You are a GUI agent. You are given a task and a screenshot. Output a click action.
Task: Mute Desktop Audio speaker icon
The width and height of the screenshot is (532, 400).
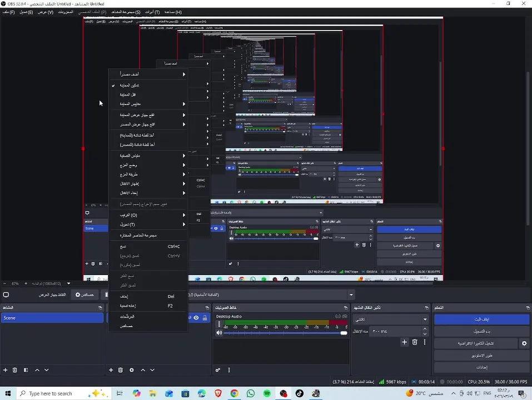(x=219, y=333)
